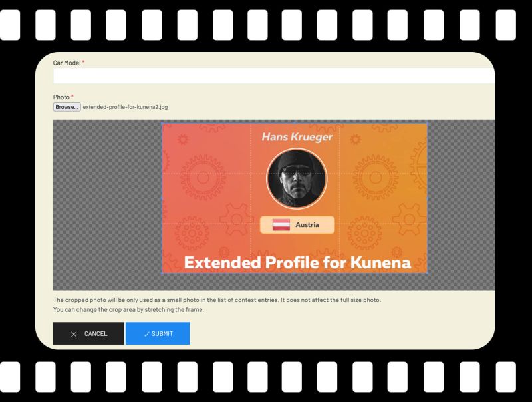This screenshot has height=402, width=532.
Task: Click the checkered transparent area left of the photo
Action: point(106,200)
